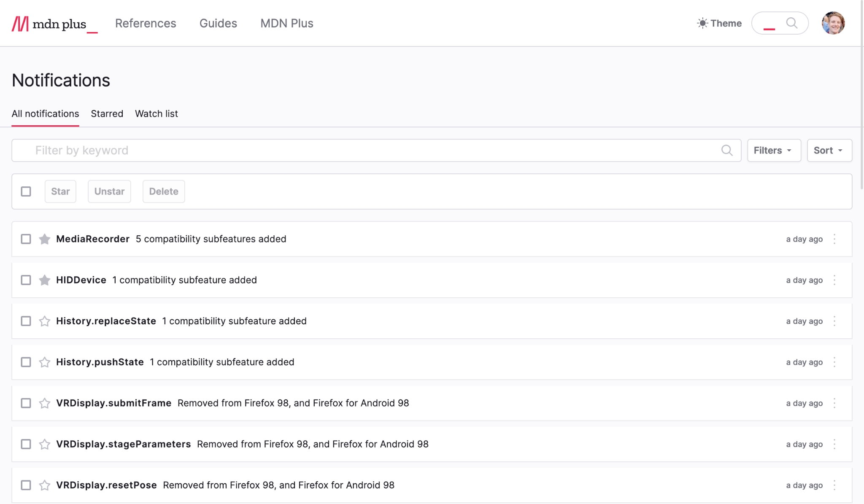The width and height of the screenshot is (864, 504).
Task: Switch to the Watch list tab
Action: pyautogui.click(x=156, y=114)
